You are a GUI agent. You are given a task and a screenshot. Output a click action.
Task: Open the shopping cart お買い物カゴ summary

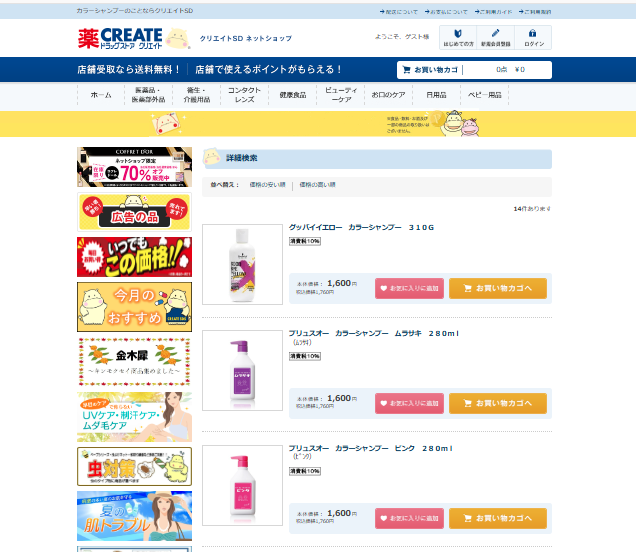pyautogui.click(x=474, y=70)
